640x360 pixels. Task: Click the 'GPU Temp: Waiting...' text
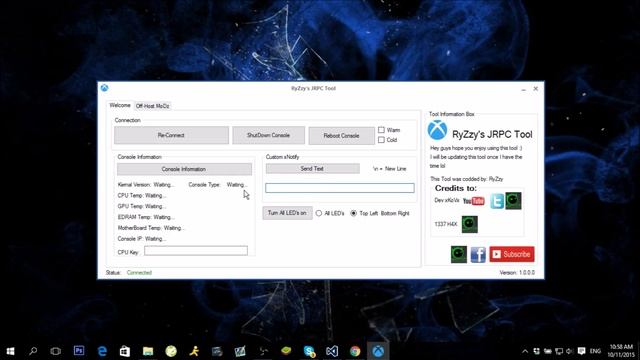tap(142, 206)
